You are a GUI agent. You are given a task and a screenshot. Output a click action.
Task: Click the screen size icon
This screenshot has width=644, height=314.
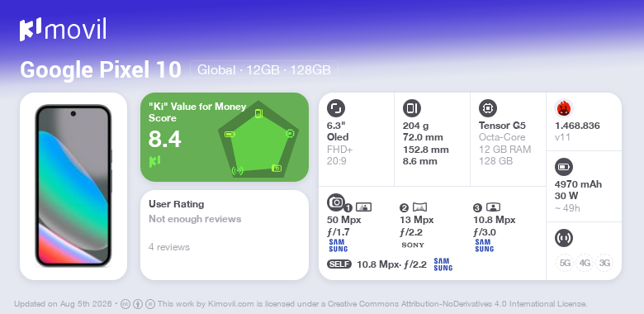[x=336, y=108]
